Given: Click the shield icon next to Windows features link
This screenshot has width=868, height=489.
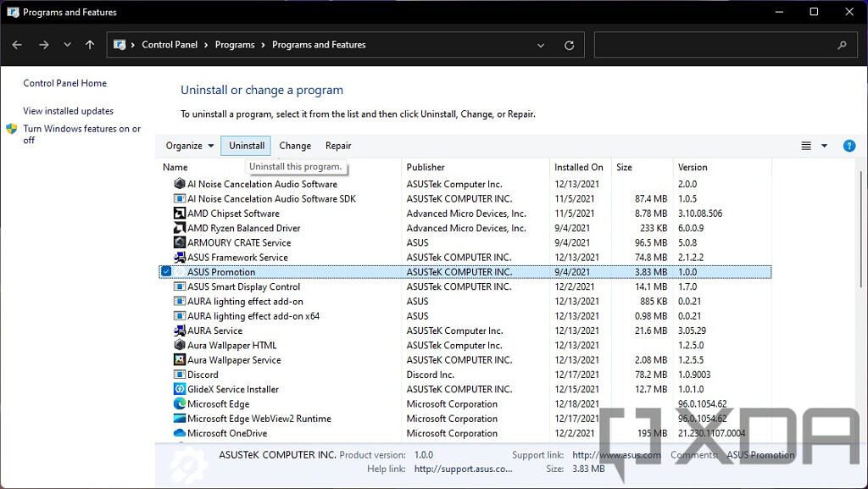Looking at the screenshot, I should 11,130.
